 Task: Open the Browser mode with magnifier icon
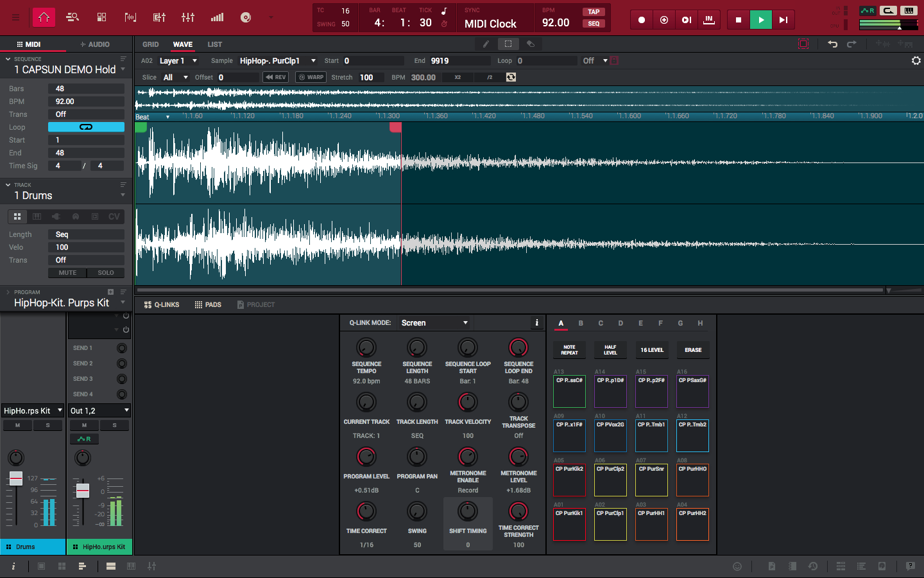(73, 17)
